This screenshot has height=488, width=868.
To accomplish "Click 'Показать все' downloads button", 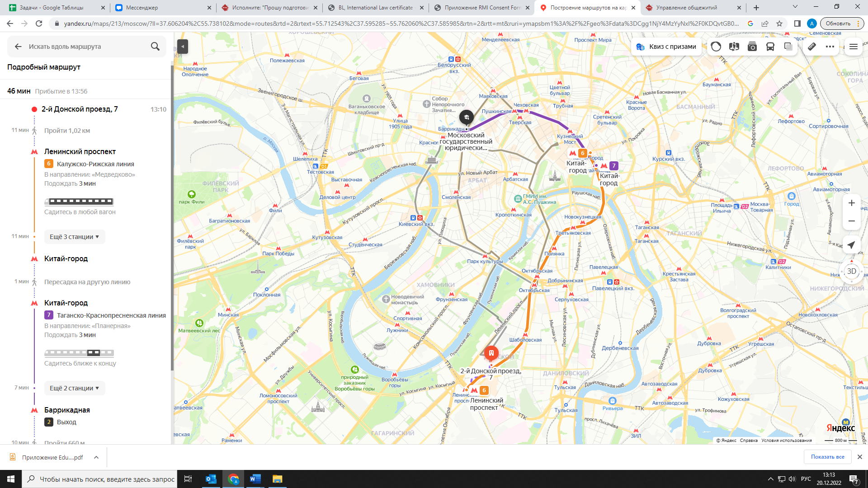I will (827, 457).
